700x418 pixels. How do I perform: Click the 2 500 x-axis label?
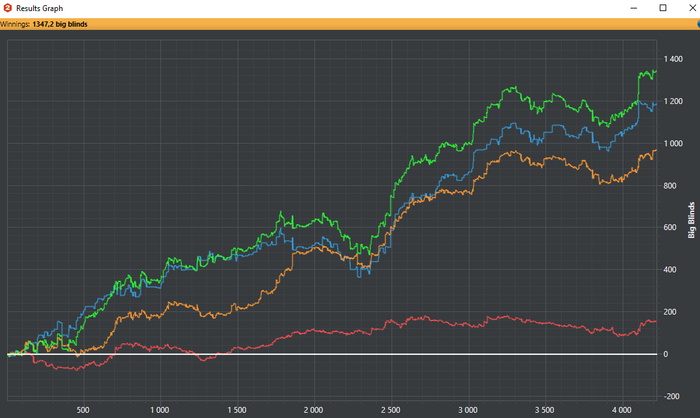pos(391,410)
